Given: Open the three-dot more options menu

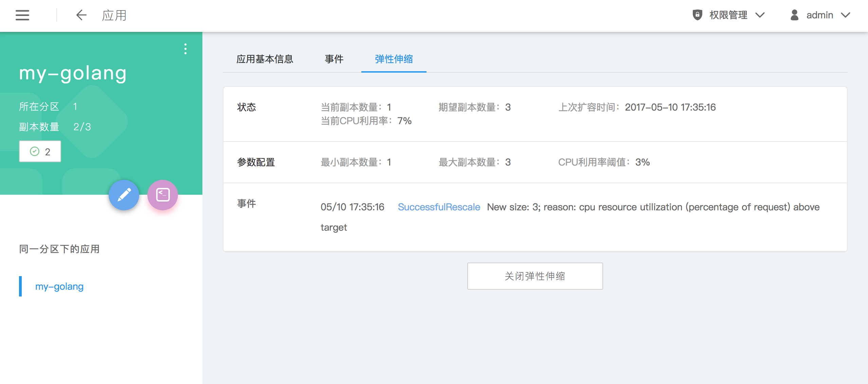Looking at the screenshot, I should click(185, 49).
